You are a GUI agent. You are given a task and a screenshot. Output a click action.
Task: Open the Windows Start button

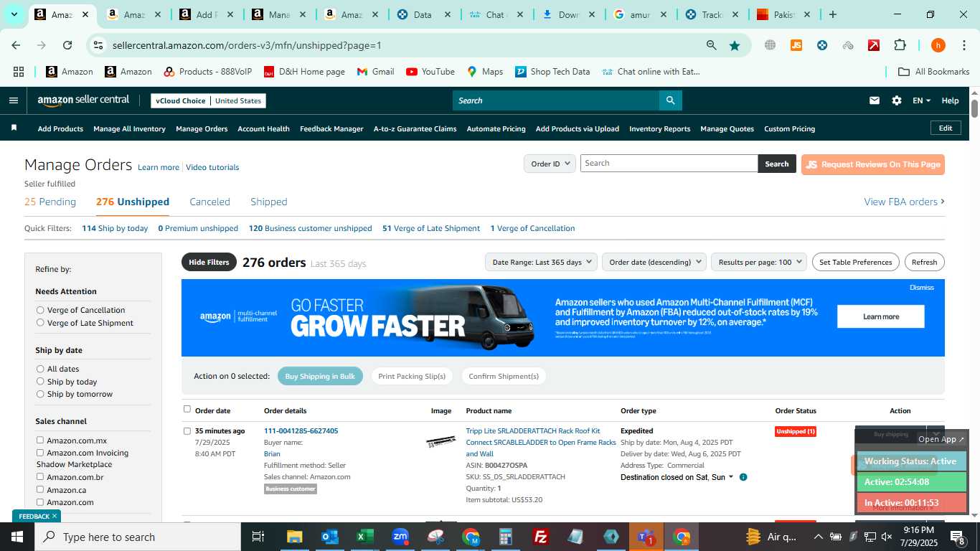point(17,537)
